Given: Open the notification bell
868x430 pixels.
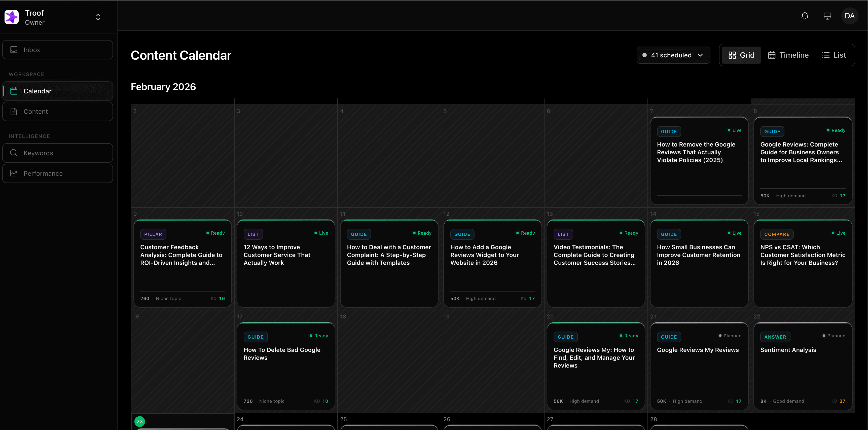Looking at the screenshot, I should (x=805, y=16).
